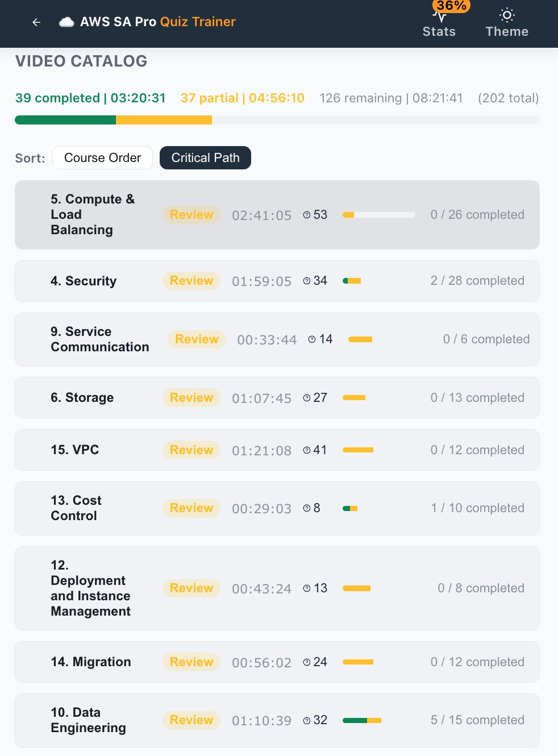
Task: Click the clock icon beside the 53 count
Action: point(306,215)
